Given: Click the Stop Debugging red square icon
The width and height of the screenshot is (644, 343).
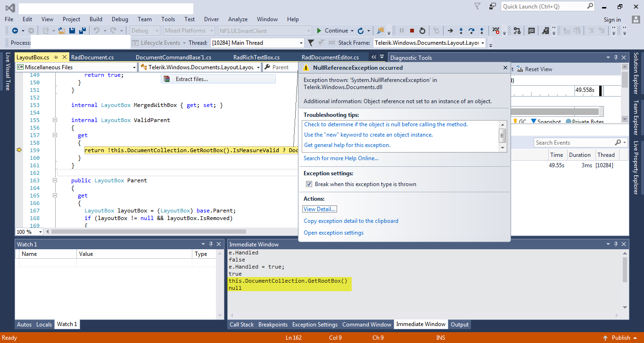Looking at the screenshot, I should [412, 31].
